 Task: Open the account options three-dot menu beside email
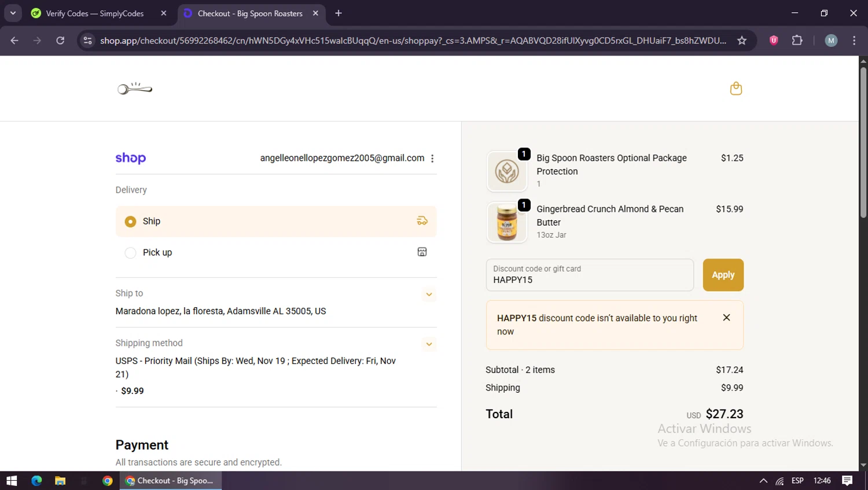(432, 159)
